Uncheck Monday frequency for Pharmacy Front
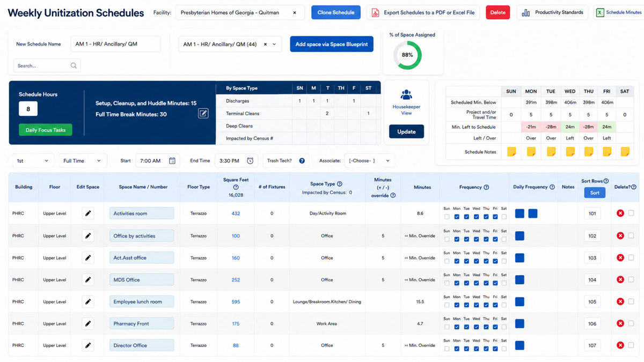 (x=457, y=327)
